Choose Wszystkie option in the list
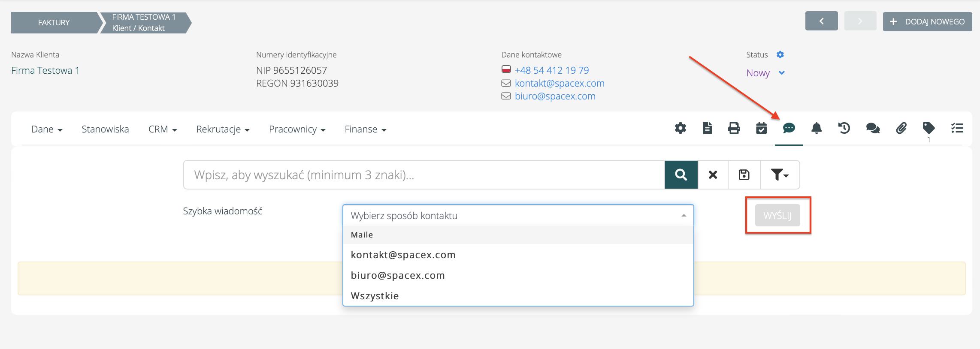The height and width of the screenshot is (349, 980). [375, 296]
